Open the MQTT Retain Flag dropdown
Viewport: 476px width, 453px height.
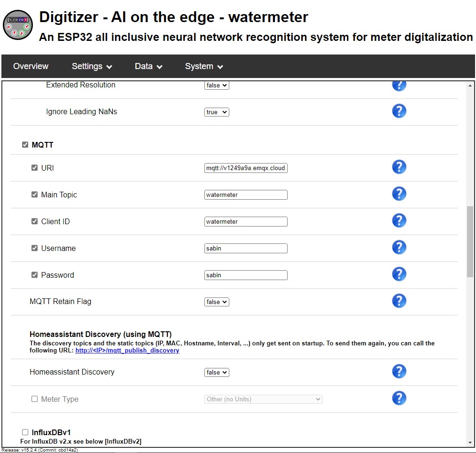coord(217,302)
